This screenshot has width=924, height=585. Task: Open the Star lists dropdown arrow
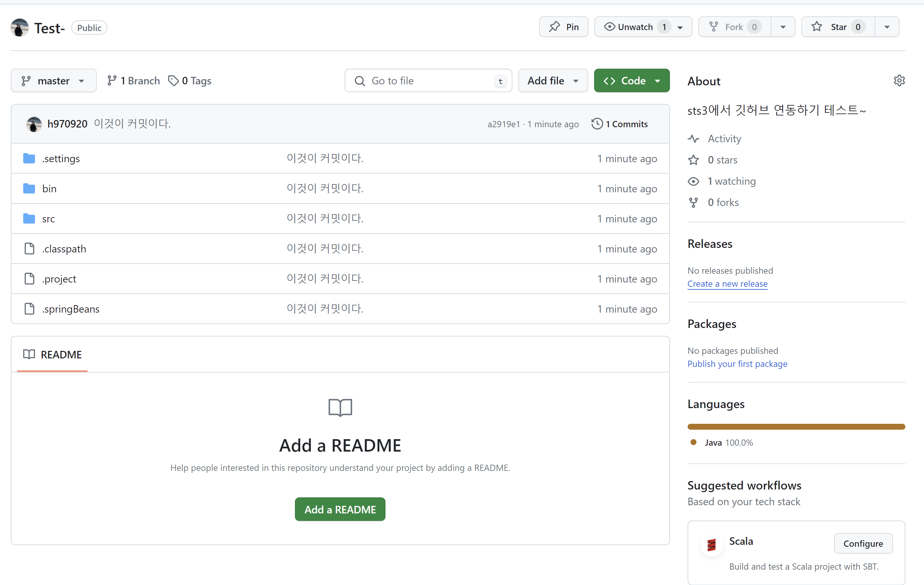pos(887,27)
